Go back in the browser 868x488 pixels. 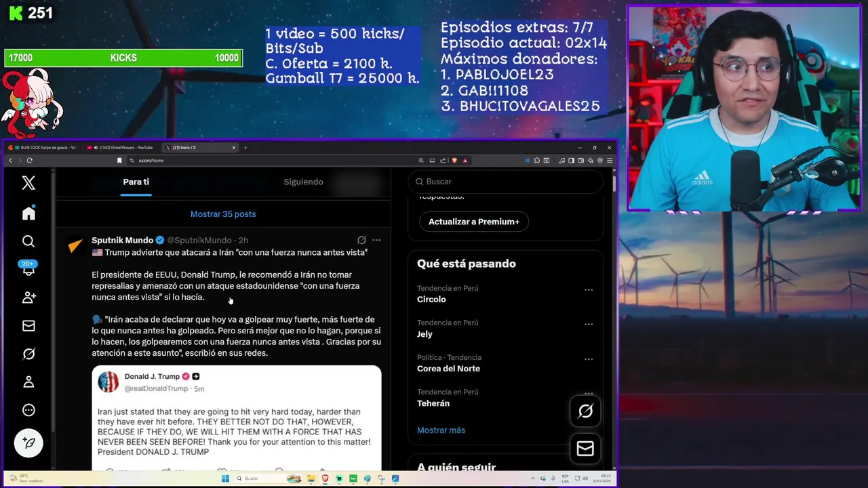tap(10, 161)
